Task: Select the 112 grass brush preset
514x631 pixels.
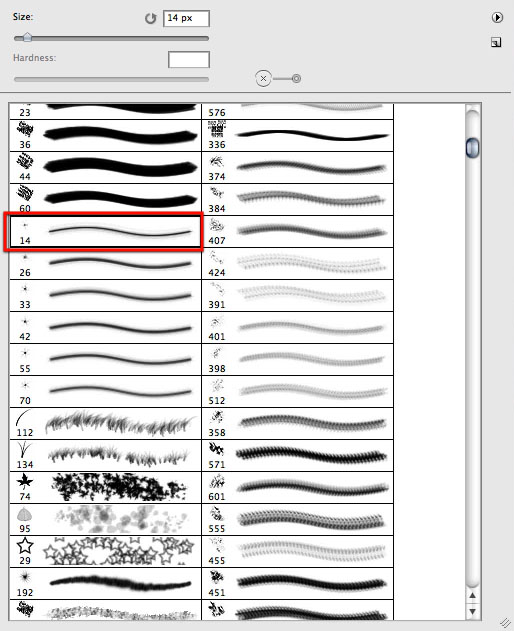Action: [105, 423]
